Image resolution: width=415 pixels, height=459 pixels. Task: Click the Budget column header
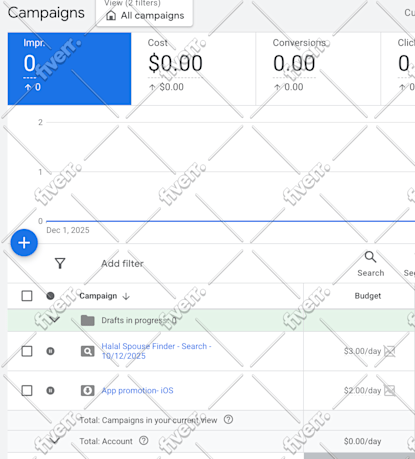point(368,296)
